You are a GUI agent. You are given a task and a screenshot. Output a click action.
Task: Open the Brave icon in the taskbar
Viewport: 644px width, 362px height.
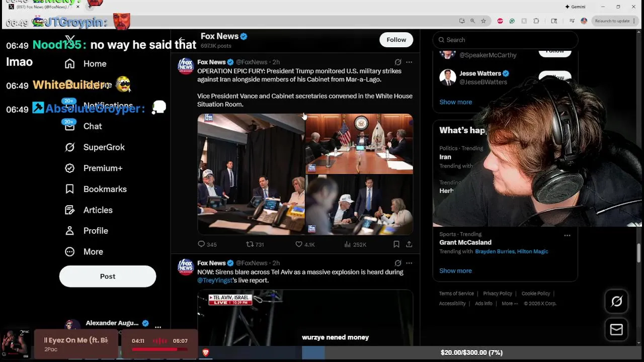point(205,353)
